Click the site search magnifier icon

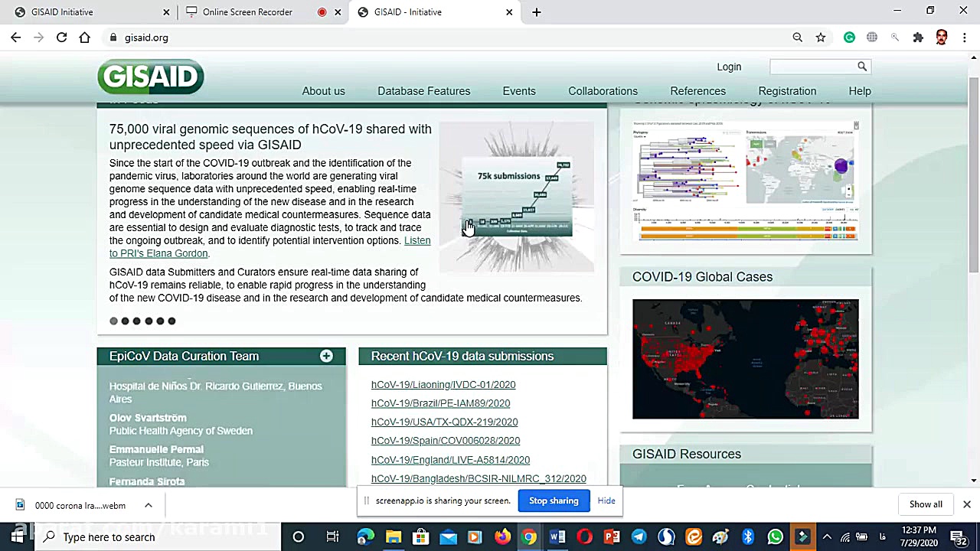click(862, 67)
